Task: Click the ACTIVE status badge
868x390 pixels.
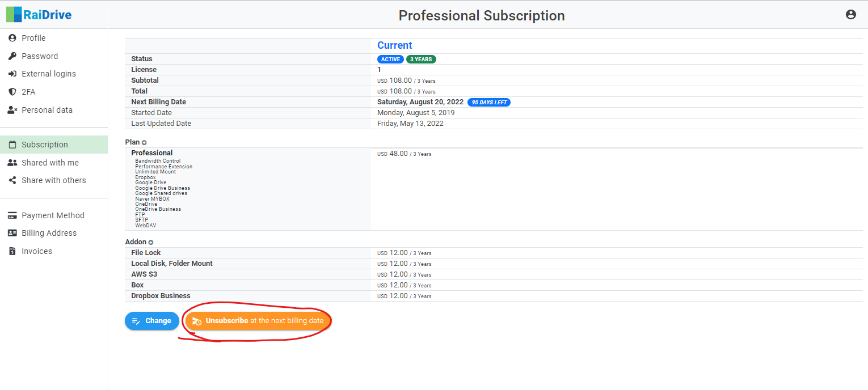Action: point(390,60)
